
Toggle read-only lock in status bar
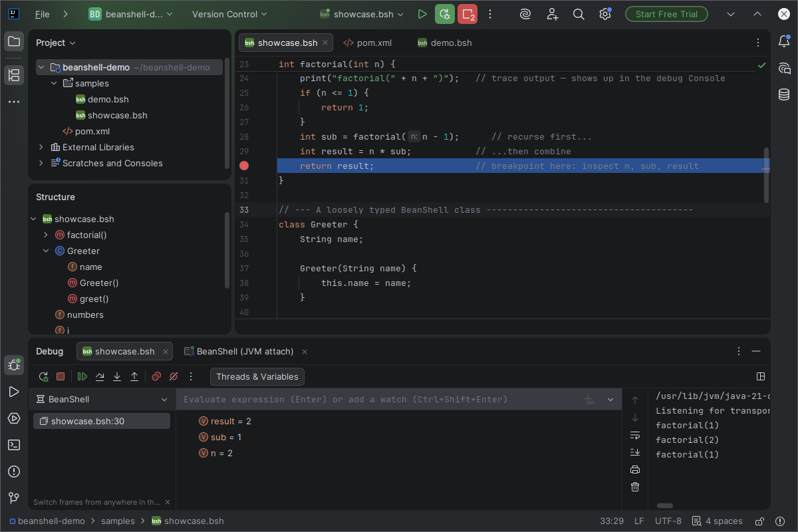[760, 521]
